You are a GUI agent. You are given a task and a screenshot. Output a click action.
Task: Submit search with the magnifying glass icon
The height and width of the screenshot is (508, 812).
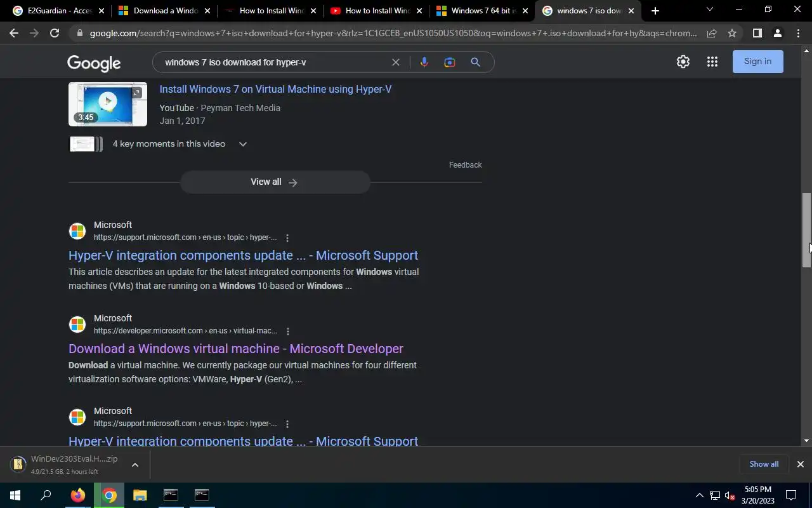pos(475,62)
